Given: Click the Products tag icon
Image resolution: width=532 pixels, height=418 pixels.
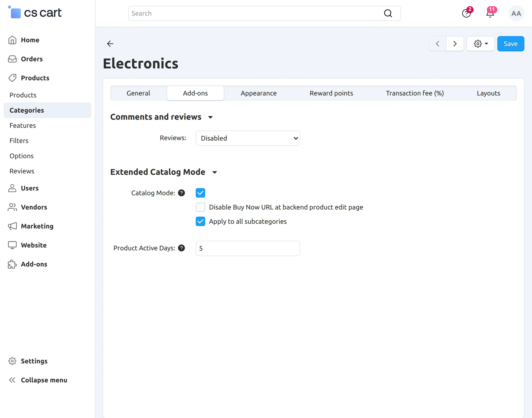Looking at the screenshot, I should [x=12, y=78].
